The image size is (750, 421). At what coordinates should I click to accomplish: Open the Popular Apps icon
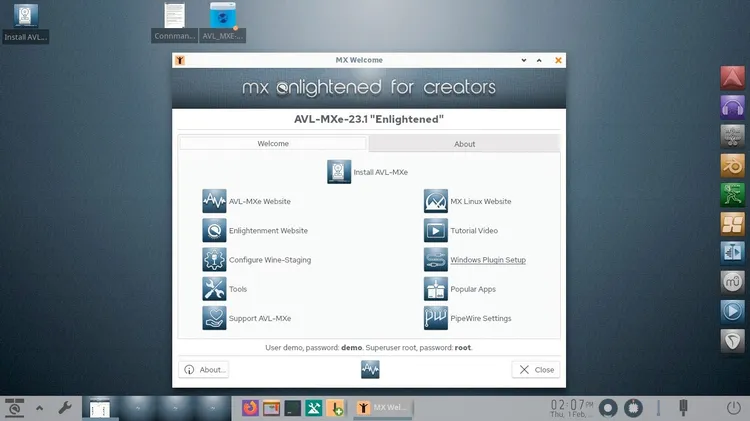pyautogui.click(x=435, y=288)
